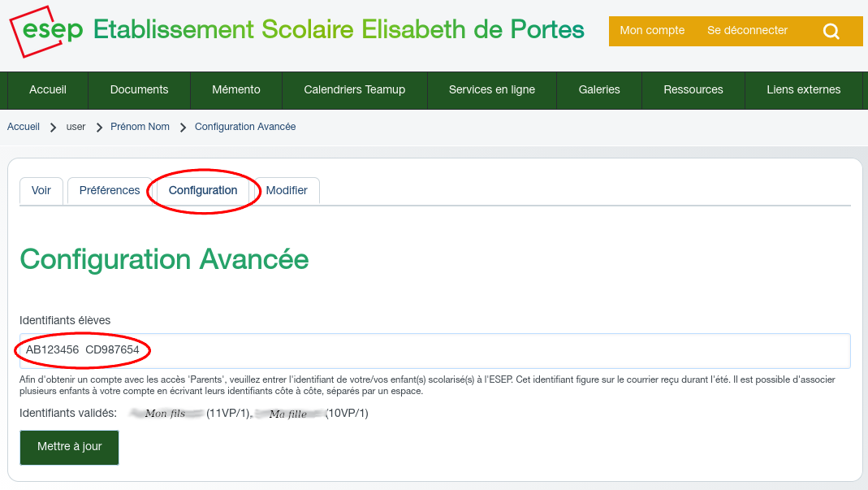Click into the Identifiants élèves field
The height and width of the screenshot is (490, 868).
point(434,350)
